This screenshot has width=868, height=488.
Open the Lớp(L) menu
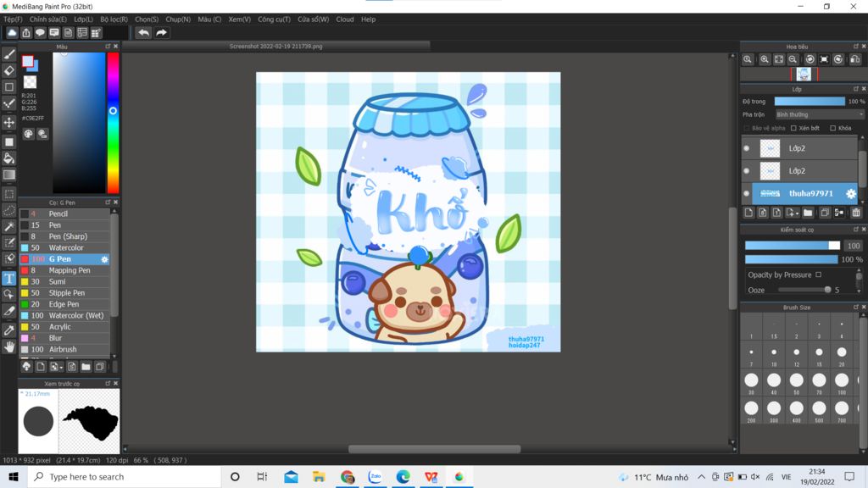84,19
